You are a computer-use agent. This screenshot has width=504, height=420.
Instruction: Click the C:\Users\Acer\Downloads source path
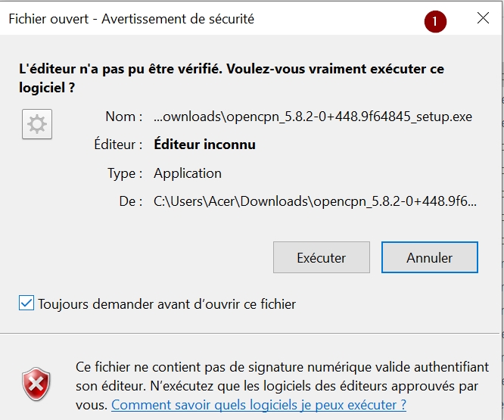315,201
